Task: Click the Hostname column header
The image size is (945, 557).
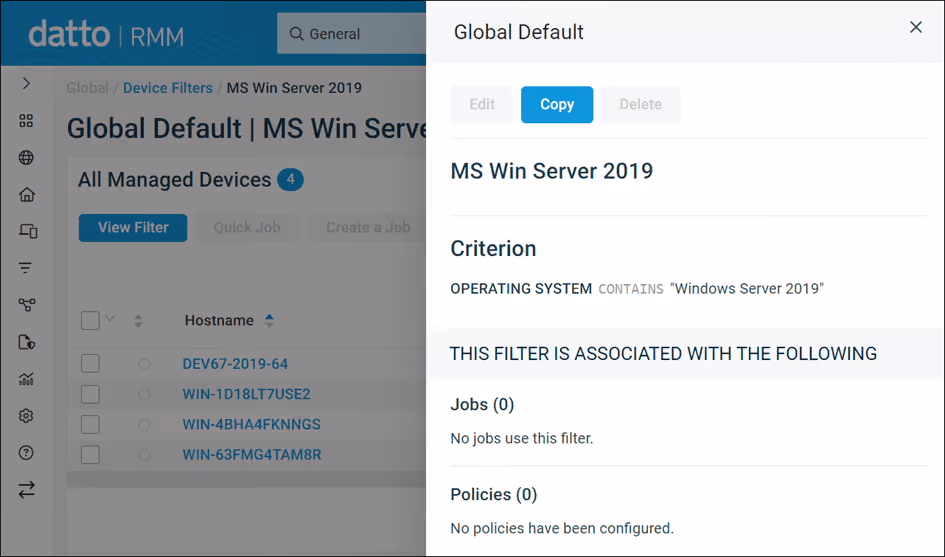Action: [x=219, y=321]
